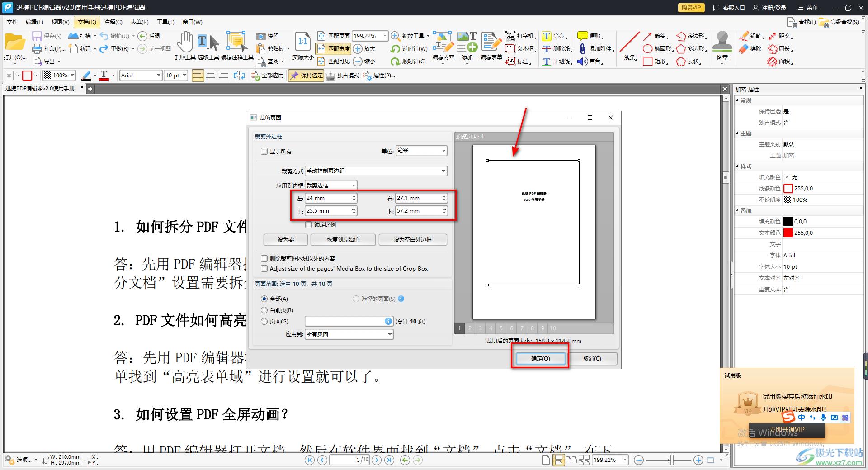Image resolution: width=868 pixels, height=470 pixels.
Task: Set view to Actual Size
Action: tap(303, 47)
